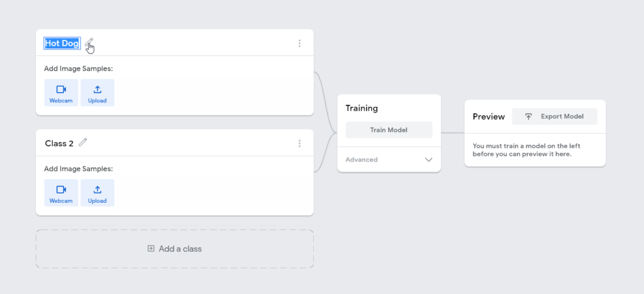Click the plus icon in Add a class

[151, 249]
